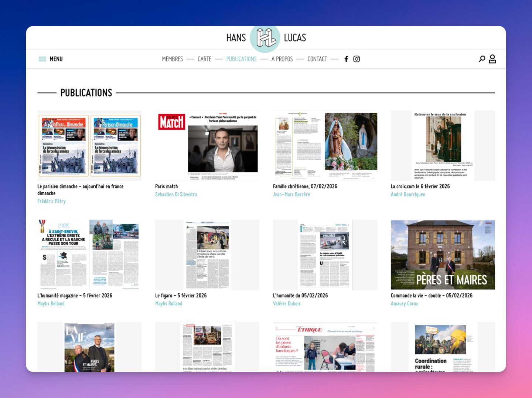
Task: Open Valérie Dubois author link
Action: click(x=287, y=303)
